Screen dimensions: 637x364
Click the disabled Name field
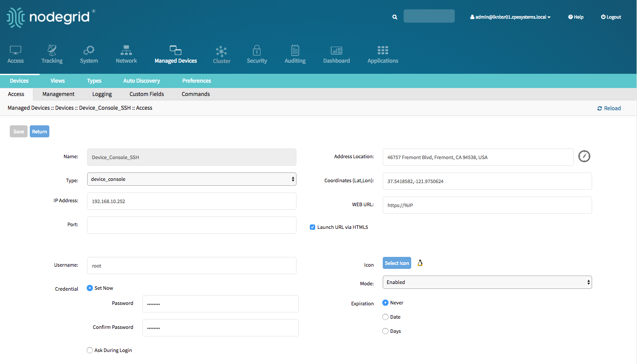(192, 157)
